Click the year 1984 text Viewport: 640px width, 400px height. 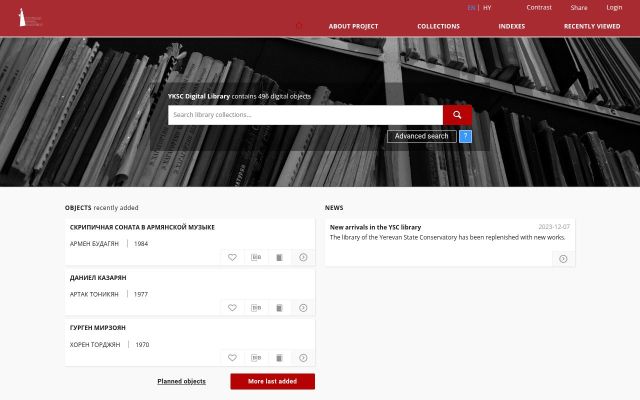141,244
